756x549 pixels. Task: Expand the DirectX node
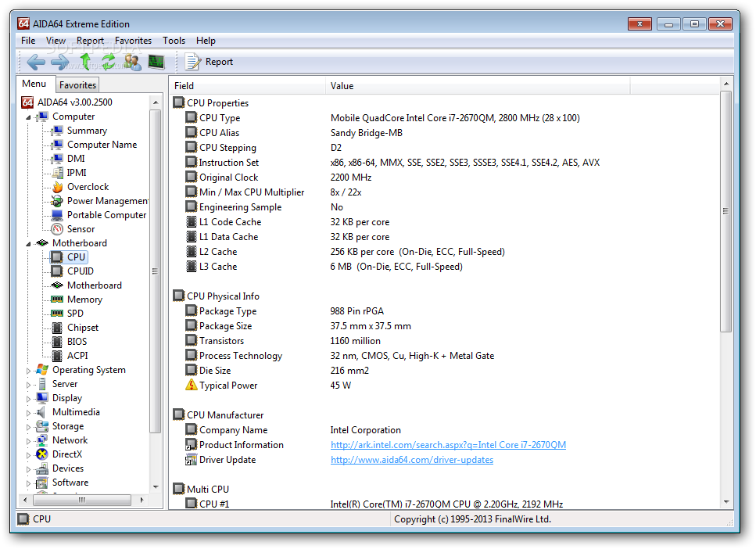tap(28, 455)
